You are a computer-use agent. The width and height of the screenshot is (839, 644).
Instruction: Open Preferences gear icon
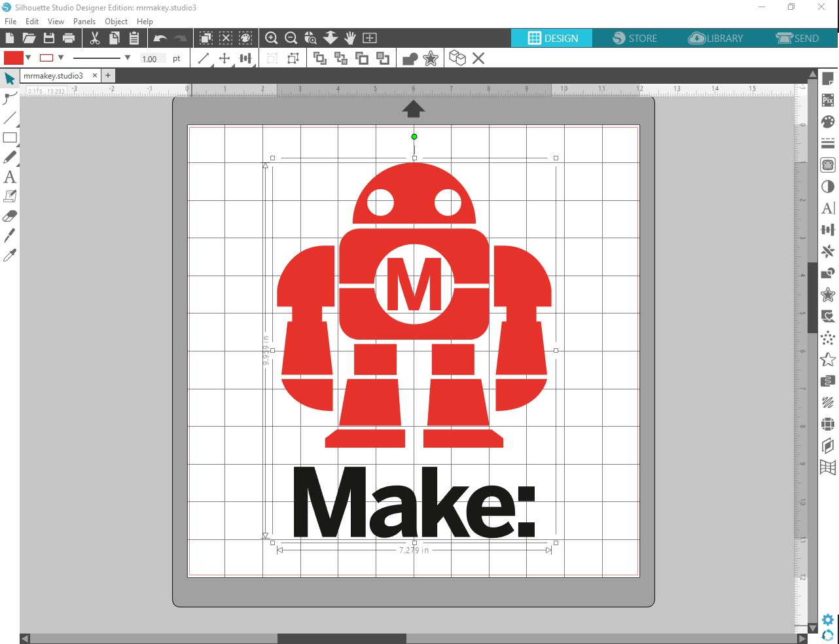(828, 620)
